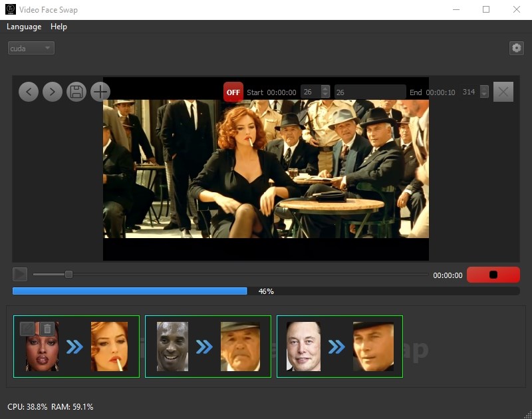Click the next frame arrow icon
This screenshot has height=419, width=532.
point(52,92)
